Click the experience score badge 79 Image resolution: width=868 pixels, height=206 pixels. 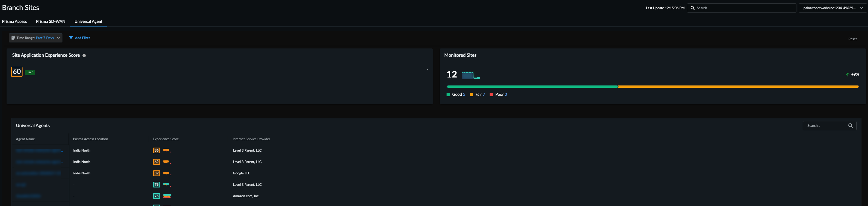156,185
